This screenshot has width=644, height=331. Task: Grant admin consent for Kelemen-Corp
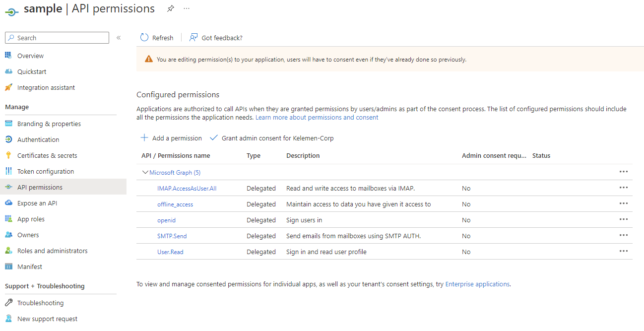pos(272,138)
